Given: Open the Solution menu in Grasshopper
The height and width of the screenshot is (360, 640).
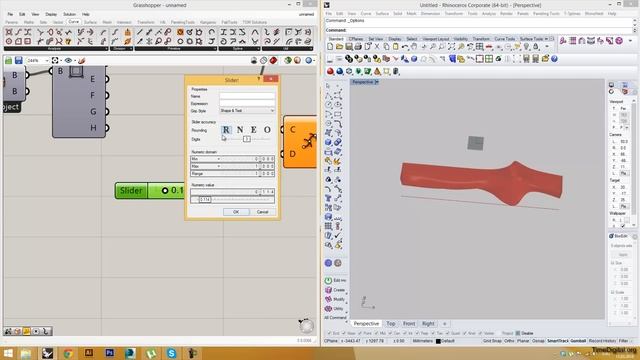Looking at the screenshot, I should pyautogui.click(x=69, y=14).
